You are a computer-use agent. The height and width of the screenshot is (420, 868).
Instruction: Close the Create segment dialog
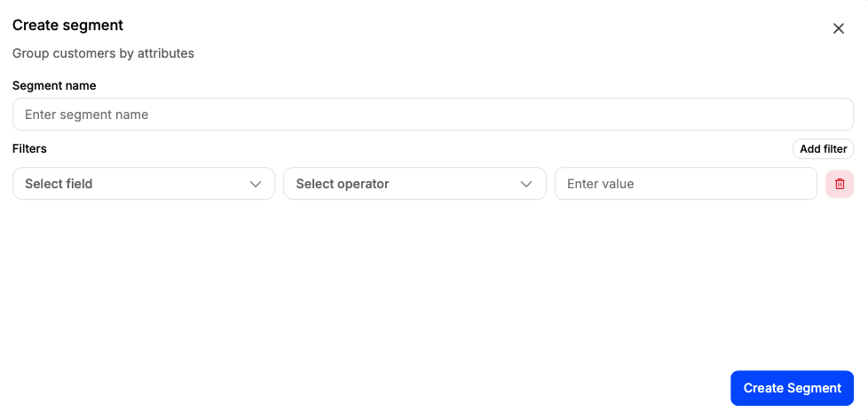(838, 28)
